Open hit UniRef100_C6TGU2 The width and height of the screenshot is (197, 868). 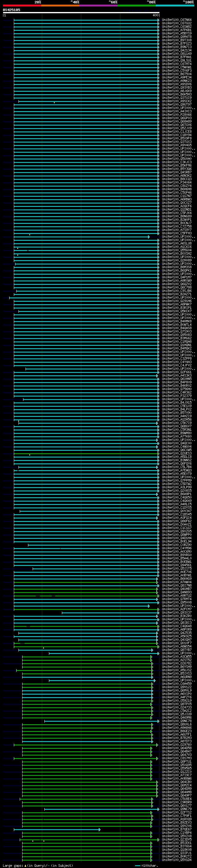click(176, 24)
